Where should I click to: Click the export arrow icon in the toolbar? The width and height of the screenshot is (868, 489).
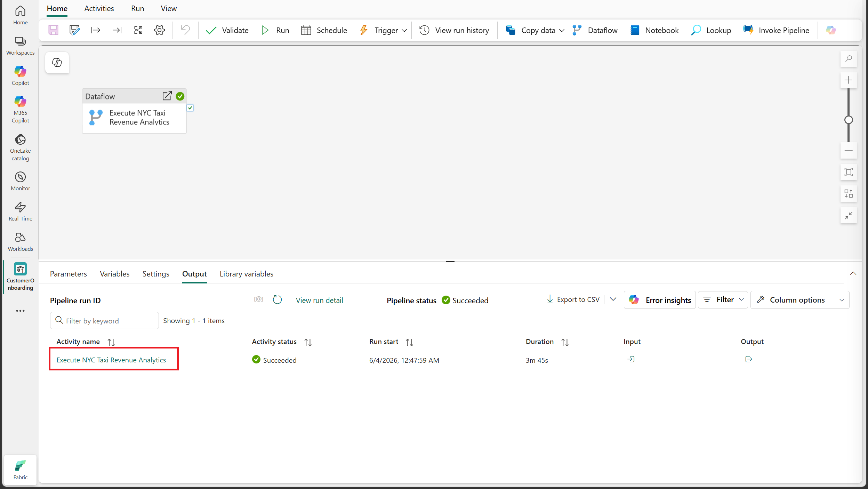[96, 30]
